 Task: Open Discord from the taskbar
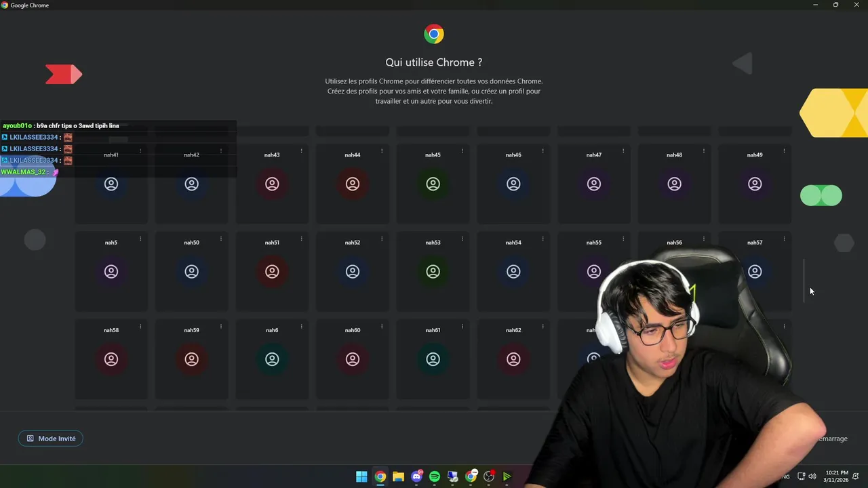(416, 476)
